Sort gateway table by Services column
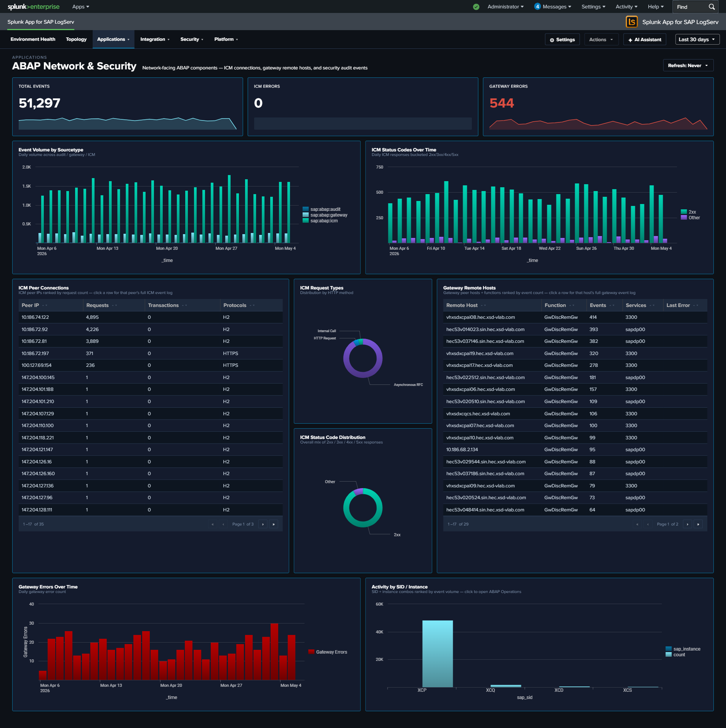The image size is (726, 728). [x=643, y=305]
